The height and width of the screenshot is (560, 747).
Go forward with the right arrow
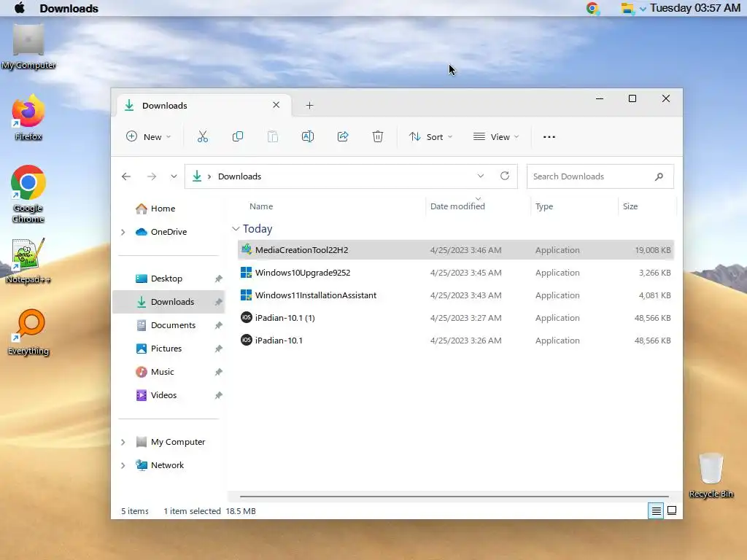[152, 176]
